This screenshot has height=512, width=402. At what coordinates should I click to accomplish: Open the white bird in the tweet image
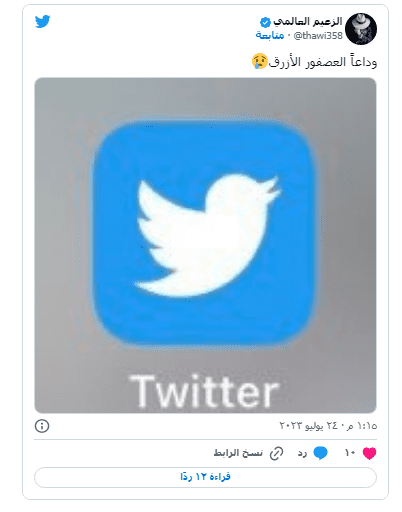click(x=207, y=235)
